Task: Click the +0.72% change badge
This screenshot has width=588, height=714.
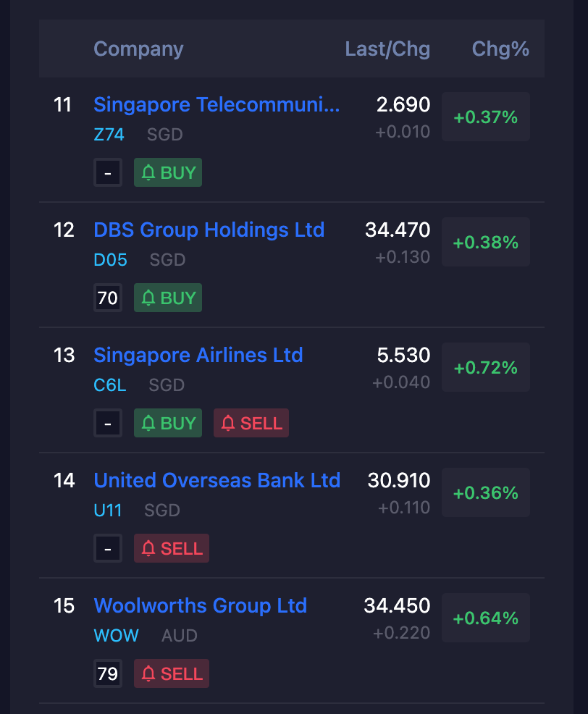Action: pyautogui.click(x=485, y=367)
